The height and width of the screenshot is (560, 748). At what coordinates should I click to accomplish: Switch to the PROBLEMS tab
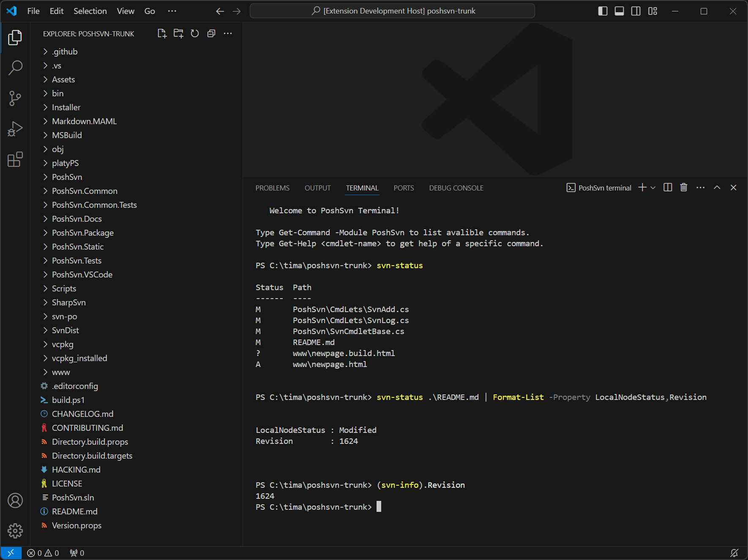coord(273,188)
